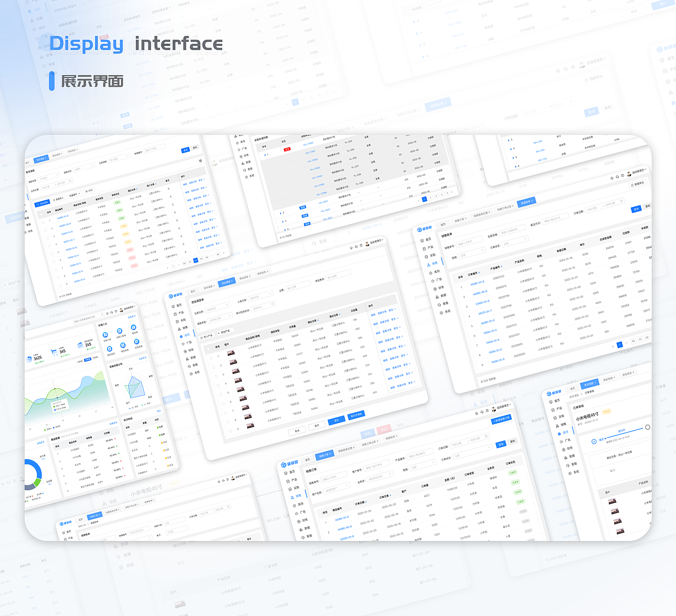Click 算多多 logo in 添加调拨单 window
676x616 pixels.
click(x=175, y=295)
